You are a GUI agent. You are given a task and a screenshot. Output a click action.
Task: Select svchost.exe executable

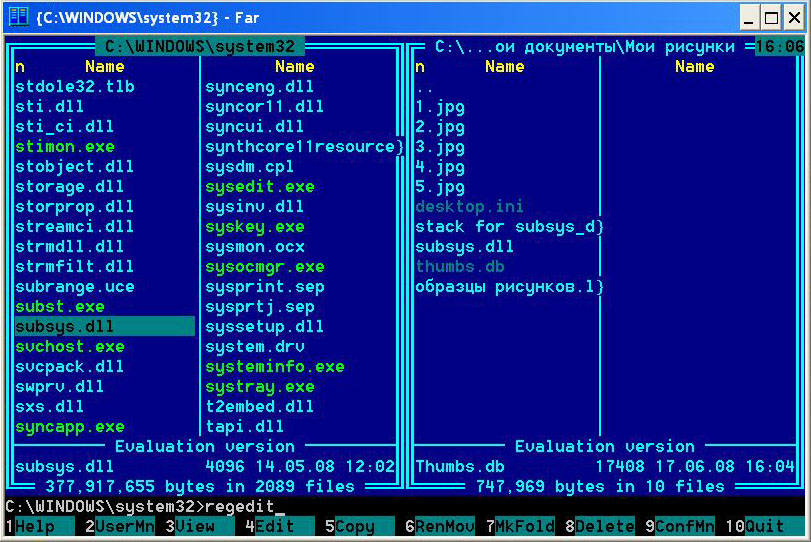pyautogui.click(x=70, y=347)
